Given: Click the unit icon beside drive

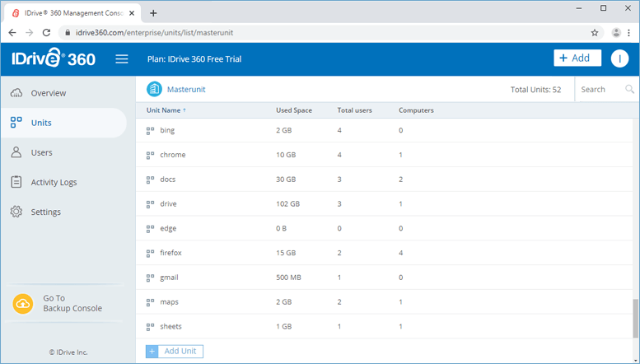Looking at the screenshot, I should (150, 204).
